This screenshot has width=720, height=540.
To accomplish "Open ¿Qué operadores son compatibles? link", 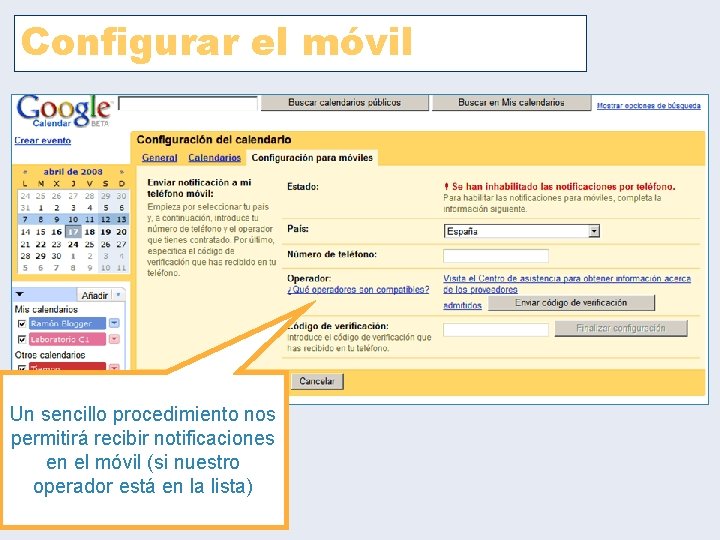I will tap(358, 290).
